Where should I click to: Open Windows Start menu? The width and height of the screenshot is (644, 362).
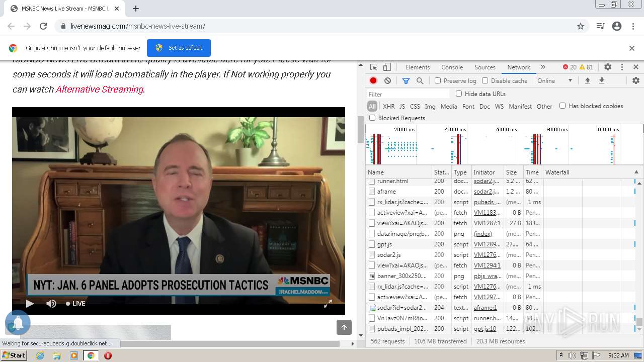pos(14,355)
